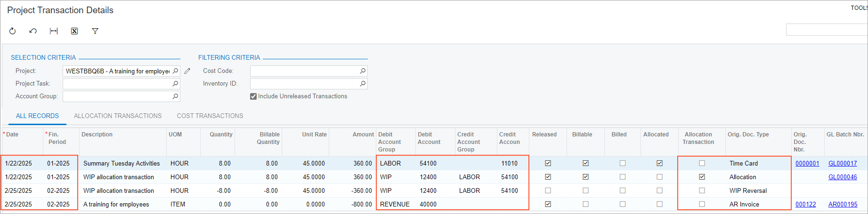Uncheck Include Unreleased Transactions checkbox

253,96
